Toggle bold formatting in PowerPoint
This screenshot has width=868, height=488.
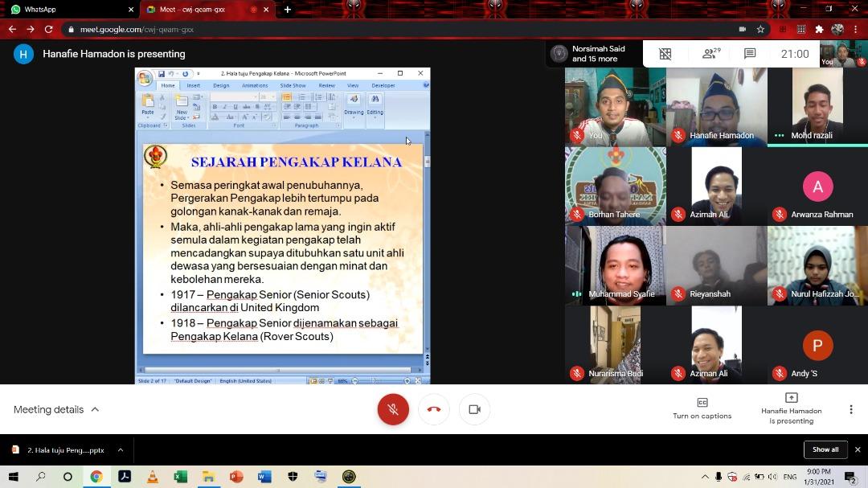tap(215, 107)
